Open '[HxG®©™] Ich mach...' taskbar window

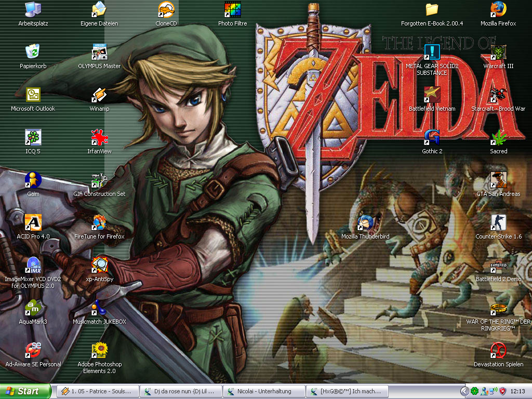coord(347,391)
